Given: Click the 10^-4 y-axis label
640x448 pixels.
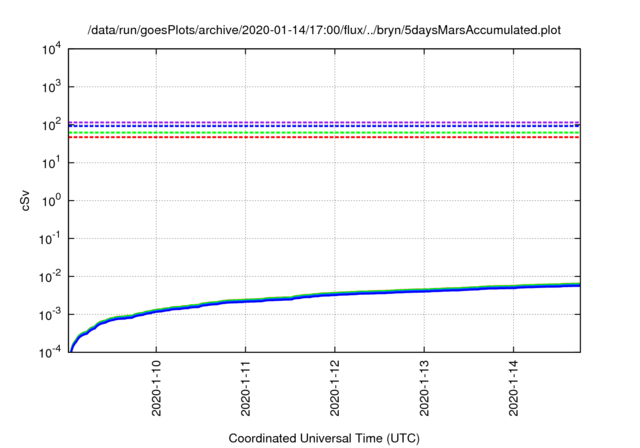Looking at the screenshot, I should point(49,352).
